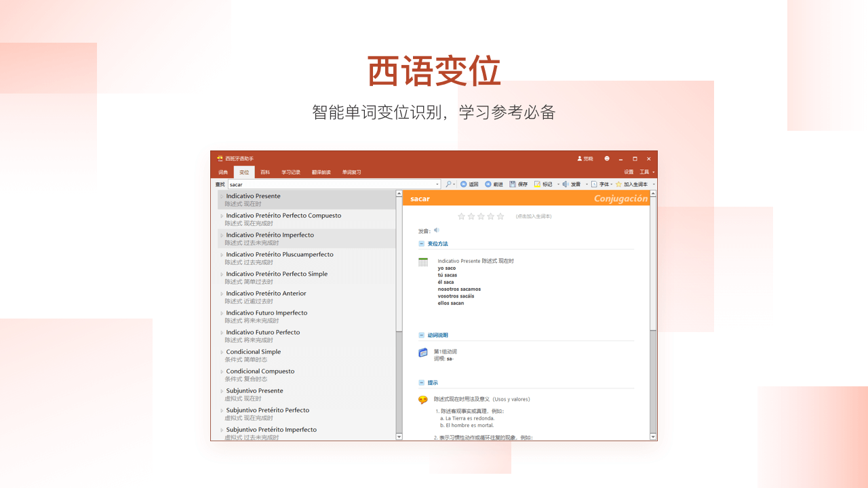Click the 字体 font icon
This screenshot has height=488, width=868.
pyautogui.click(x=594, y=184)
